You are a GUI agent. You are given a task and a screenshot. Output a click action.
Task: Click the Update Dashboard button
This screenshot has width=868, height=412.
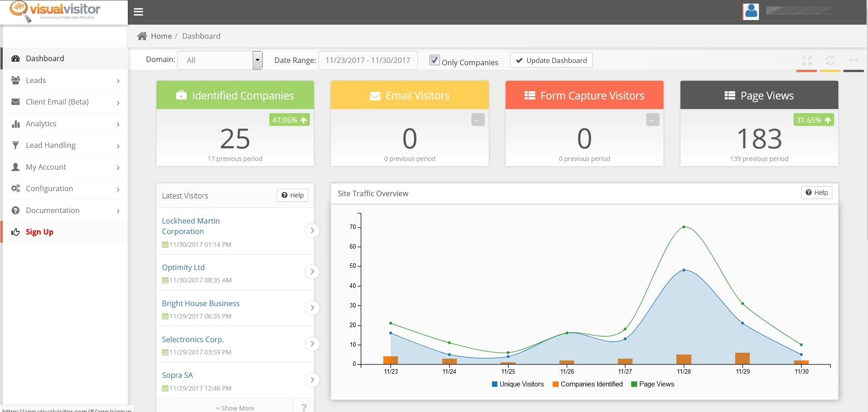551,60
